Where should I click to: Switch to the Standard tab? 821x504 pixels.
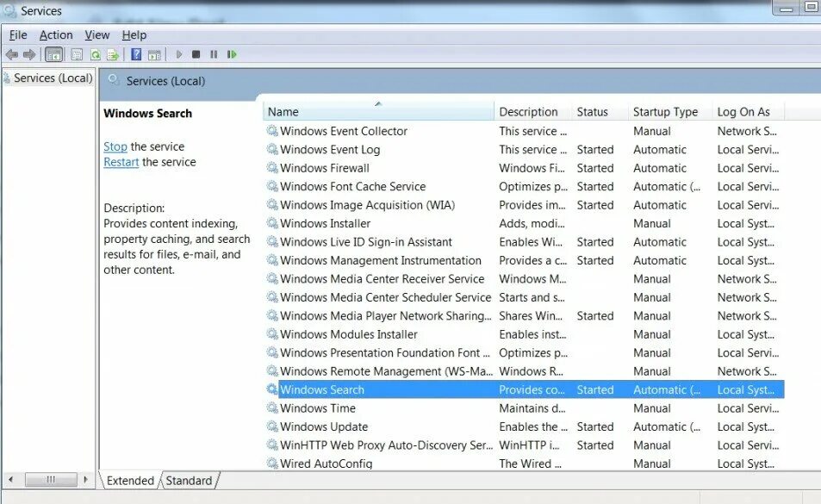click(189, 481)
